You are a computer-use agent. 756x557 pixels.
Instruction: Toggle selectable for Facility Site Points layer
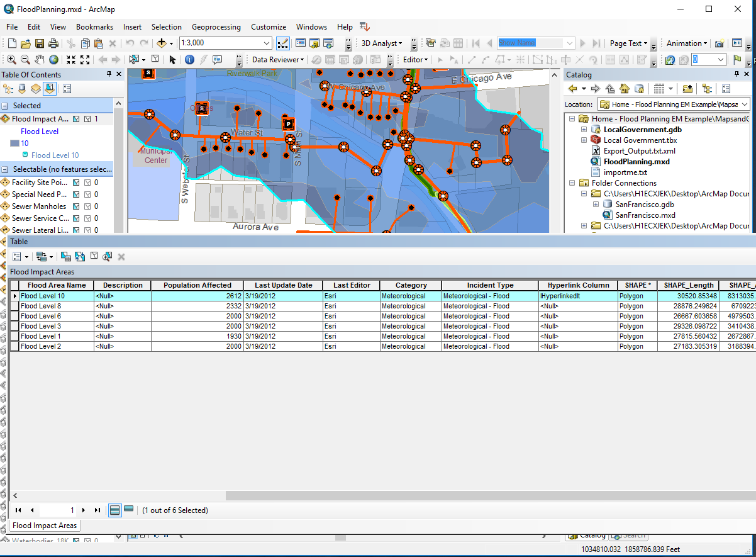point(76,183)
